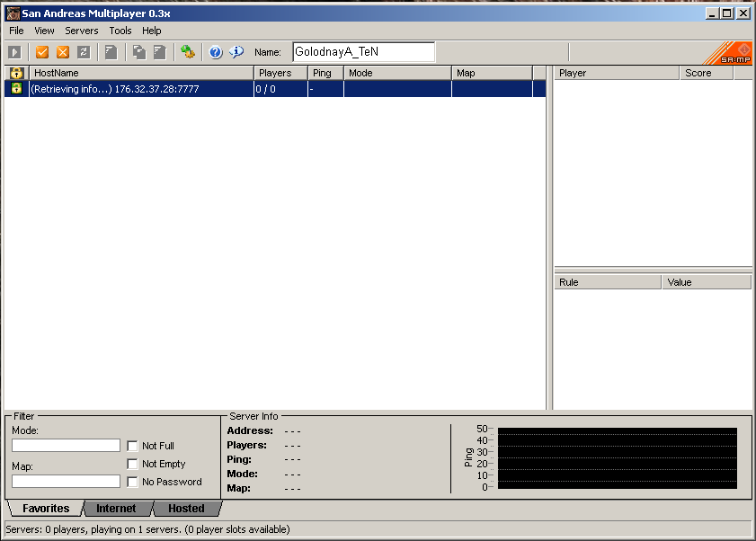Open the File menu
Screen dimensions: 756x541
tap(16, 31)
